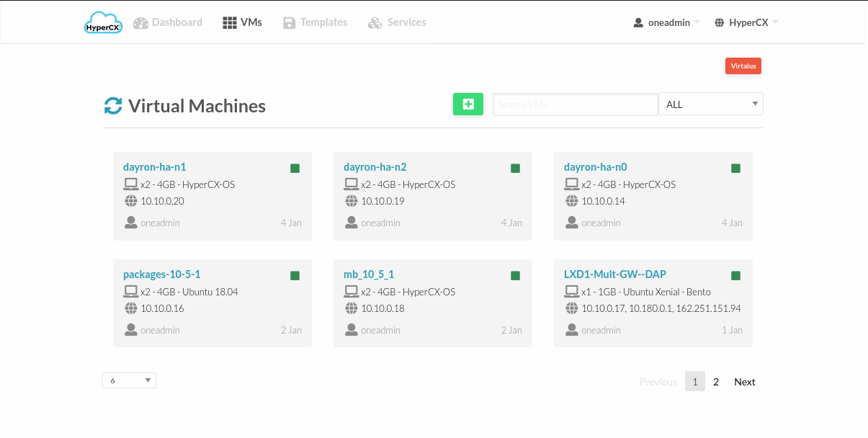Expand the HyperCX zone dropdown
Screen dimensions: 868x438
(x=746, y=22)
